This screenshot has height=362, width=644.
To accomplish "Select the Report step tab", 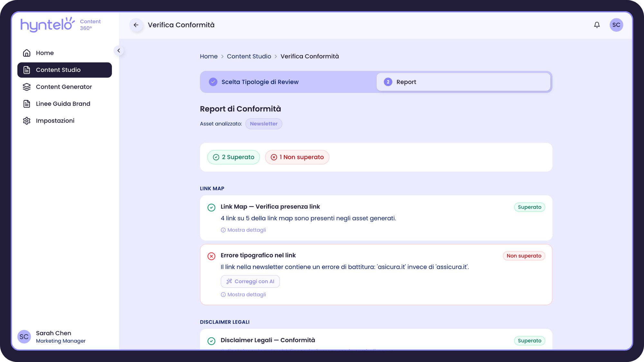I will 463,82.
